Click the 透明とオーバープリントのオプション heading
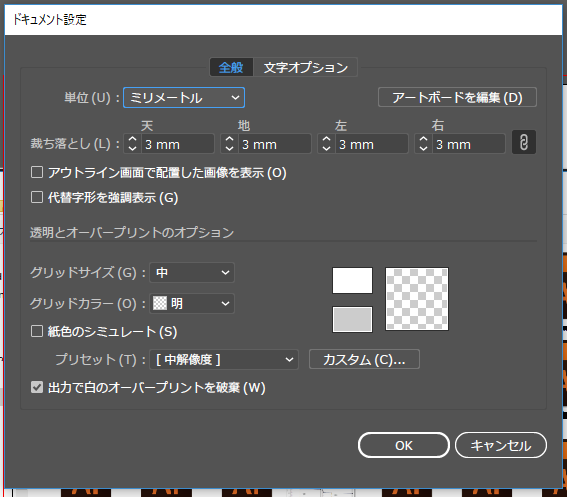567x497 pixels. click(x=132, y=232)
